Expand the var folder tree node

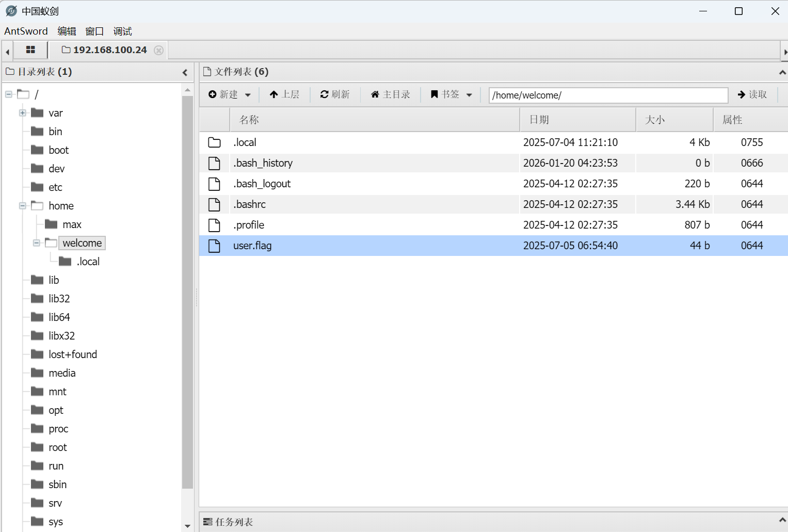[x=23, y=113]
